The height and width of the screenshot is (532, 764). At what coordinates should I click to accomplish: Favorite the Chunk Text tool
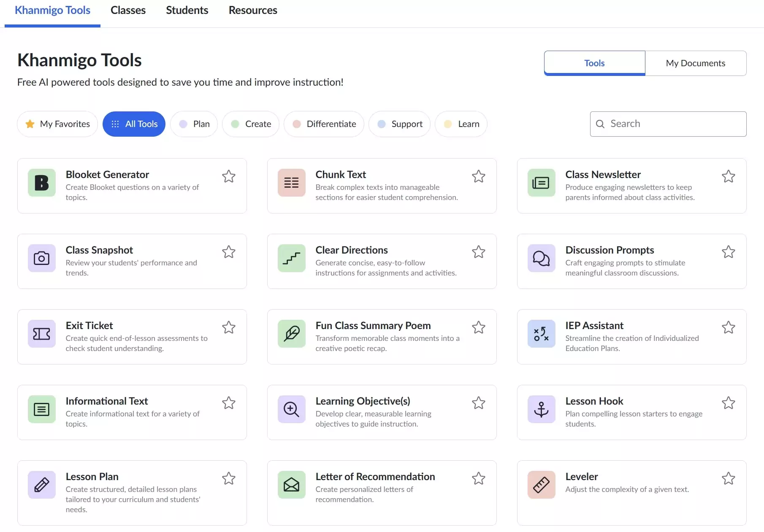[x=479, y=176]
